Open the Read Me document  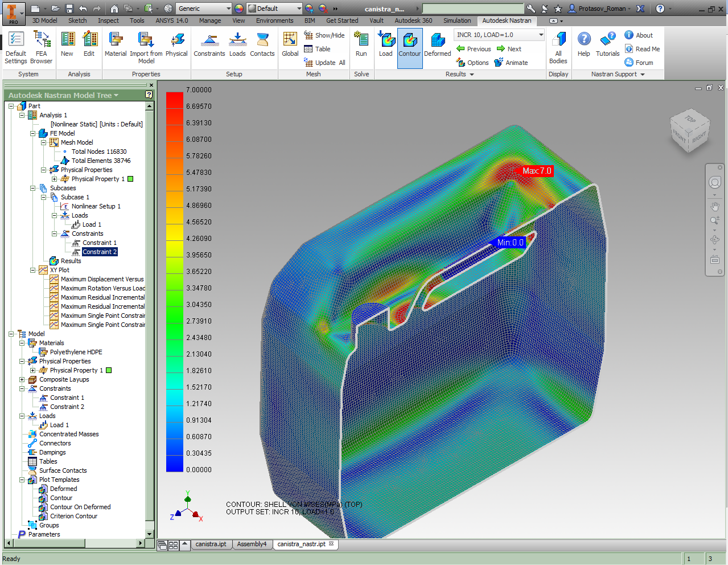[642, 49]
